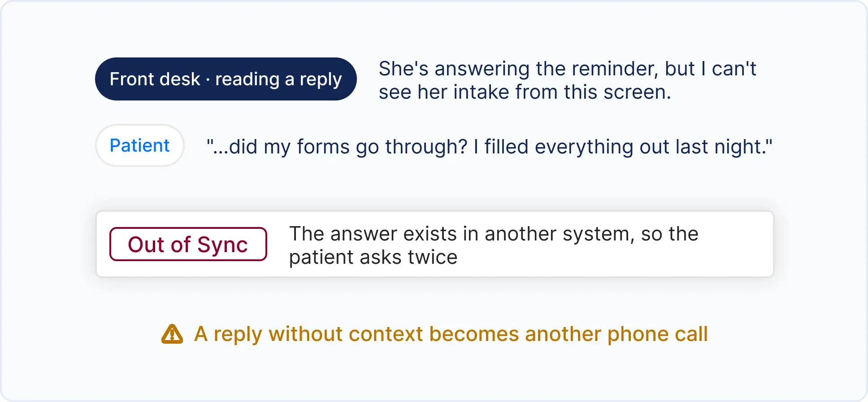Click the words "another phone call" in warning
The width and height of the screenshot is (868, 402).
616,334
